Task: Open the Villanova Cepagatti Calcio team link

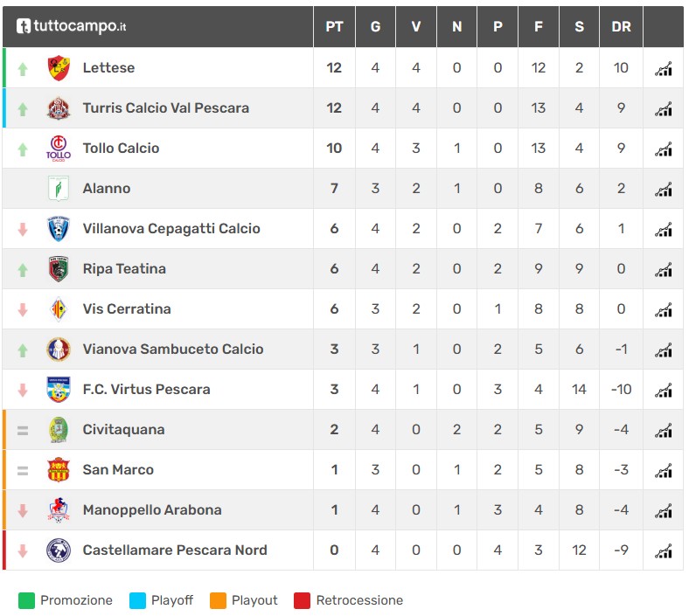Action: 171,229
